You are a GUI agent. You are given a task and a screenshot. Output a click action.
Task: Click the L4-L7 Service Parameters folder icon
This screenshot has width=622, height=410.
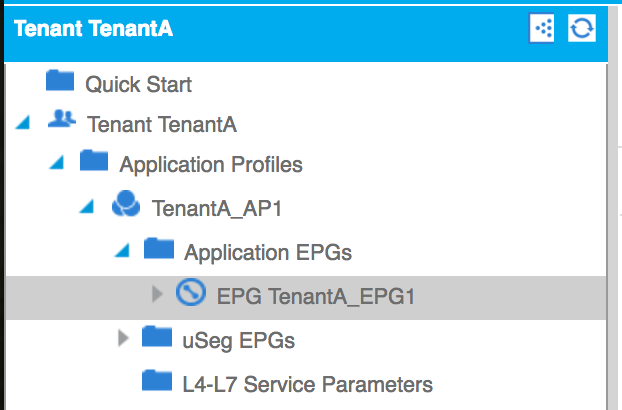coord(157,381)
